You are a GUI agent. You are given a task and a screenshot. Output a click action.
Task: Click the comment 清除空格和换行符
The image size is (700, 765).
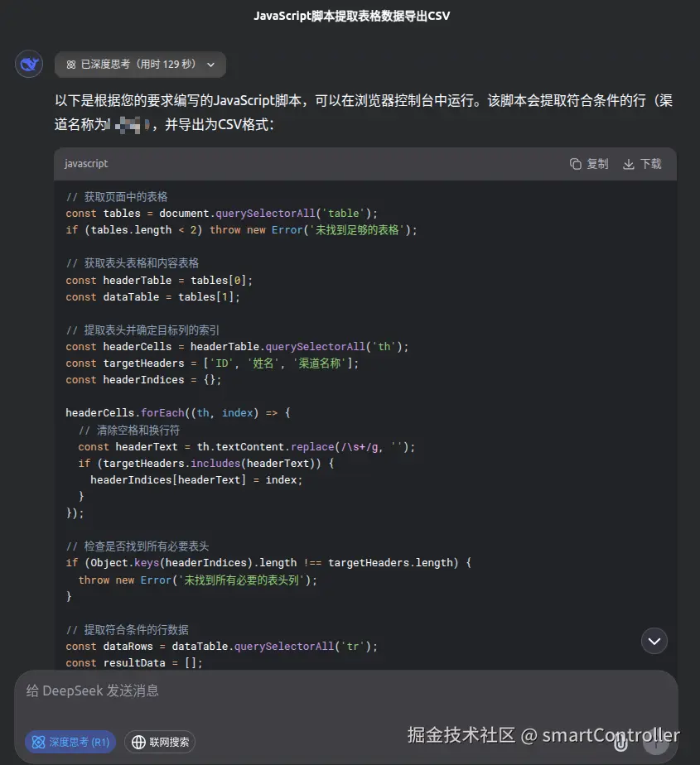coord(129,430)
